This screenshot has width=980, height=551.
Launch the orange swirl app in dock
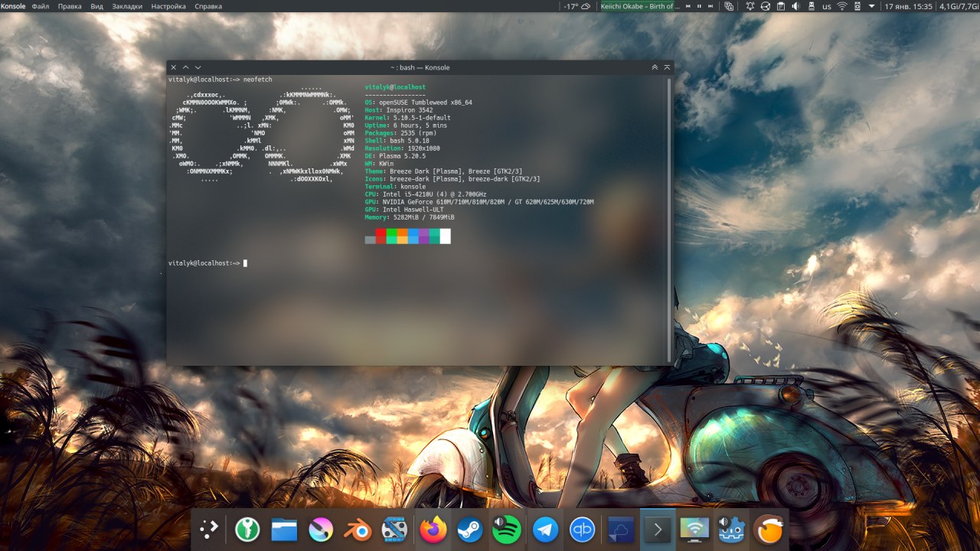tap(769, 530)
